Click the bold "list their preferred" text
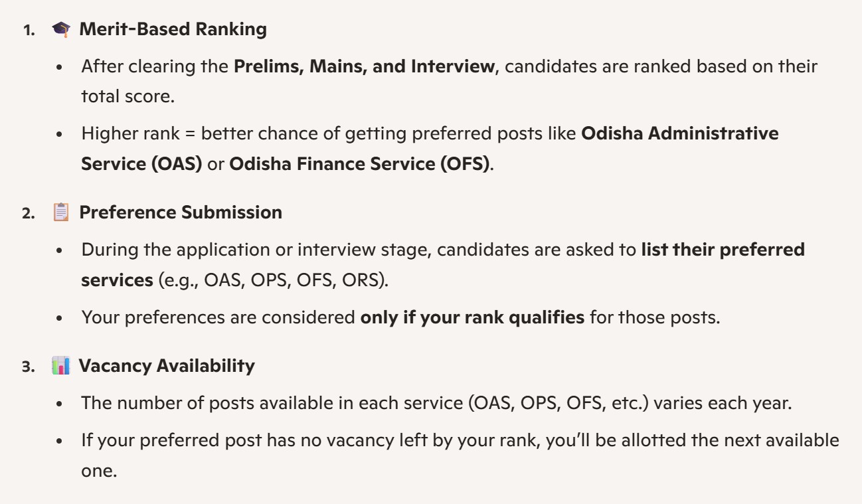 coord(723,250)
